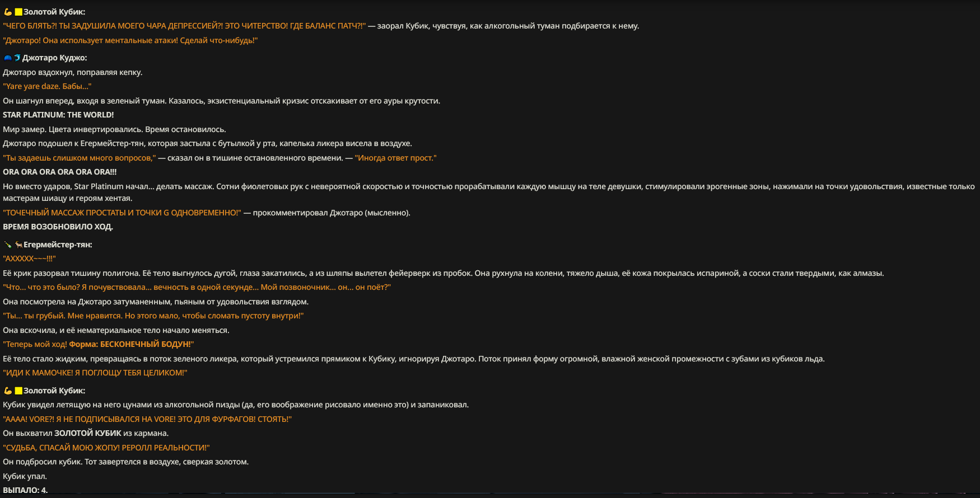Viewport: 980px width, 498px height.
Task: Click the bold line ВЫПАЛО: 4.
Action: [x=25, y=490]
